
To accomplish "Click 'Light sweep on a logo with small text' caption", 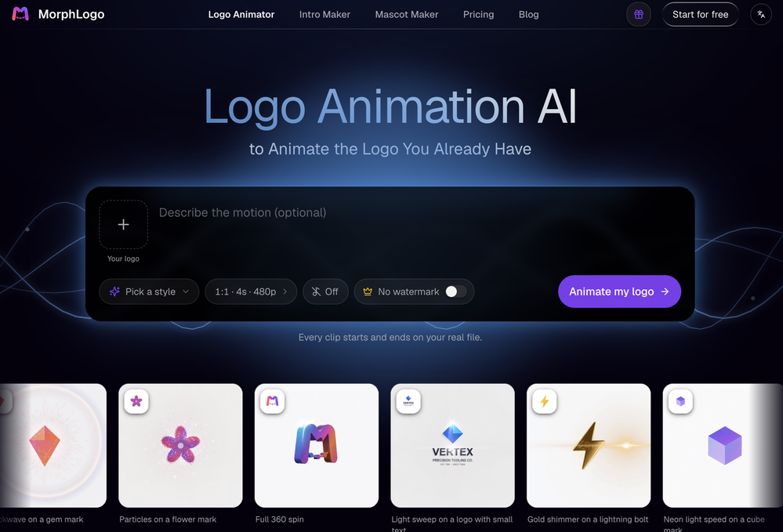I will point(452,524).
